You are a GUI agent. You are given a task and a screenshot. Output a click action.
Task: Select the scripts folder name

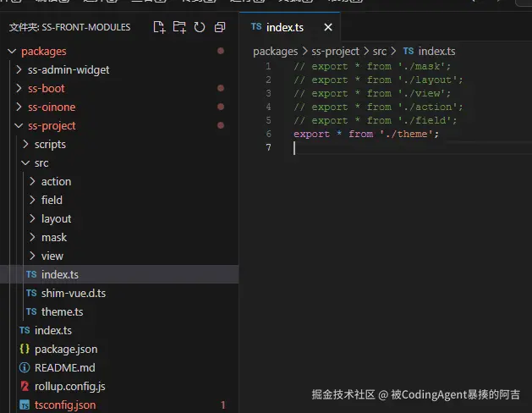coord(50,145)
